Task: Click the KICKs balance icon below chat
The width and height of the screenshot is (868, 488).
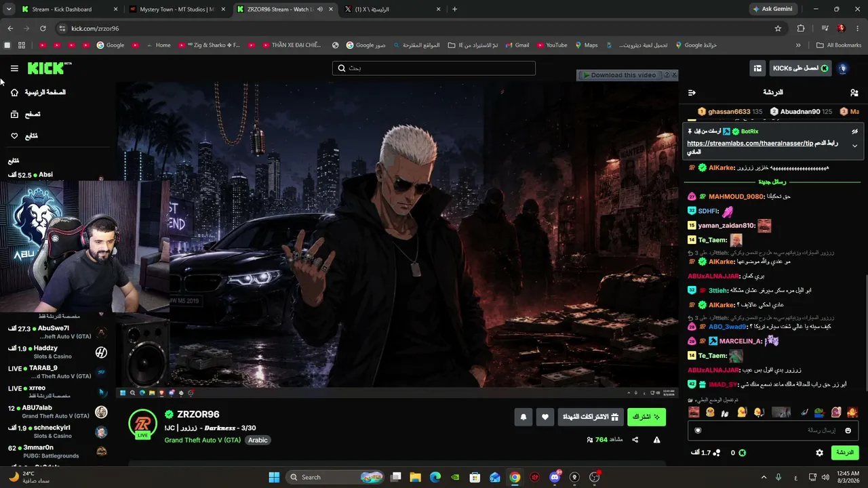Action: point(742,453)
